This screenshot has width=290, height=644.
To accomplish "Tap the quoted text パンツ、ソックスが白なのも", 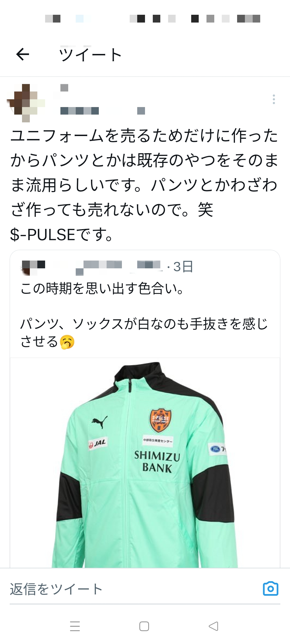I will point(105,324).
